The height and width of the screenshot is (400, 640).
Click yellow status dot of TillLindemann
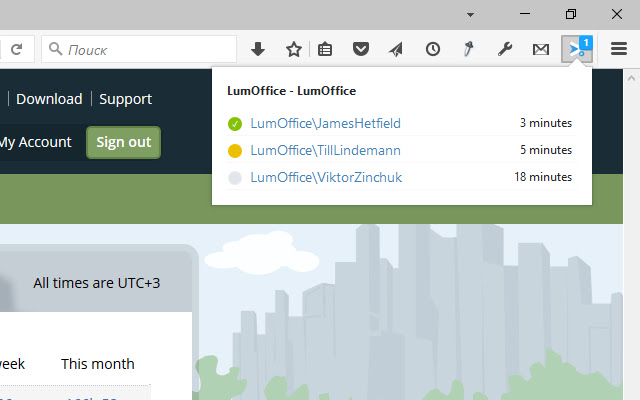pyautogui.click(x=235, y=151)
